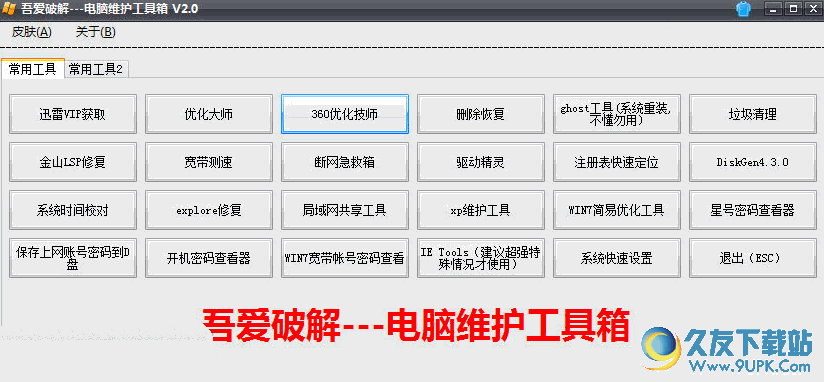This screenshot has width=824, height=382.
Task: Open 系统快速设置
Action: tap(617, 258)
